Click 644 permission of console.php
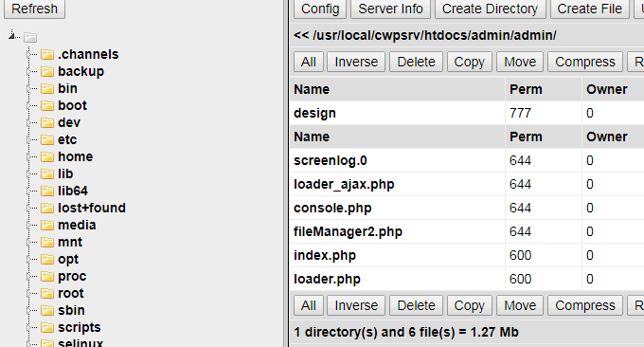644x347 pixels. pos(520,208)
